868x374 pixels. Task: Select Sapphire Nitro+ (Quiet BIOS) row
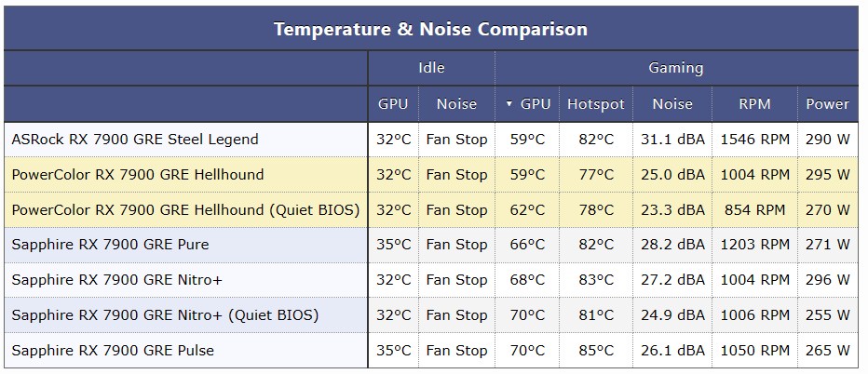165,315
